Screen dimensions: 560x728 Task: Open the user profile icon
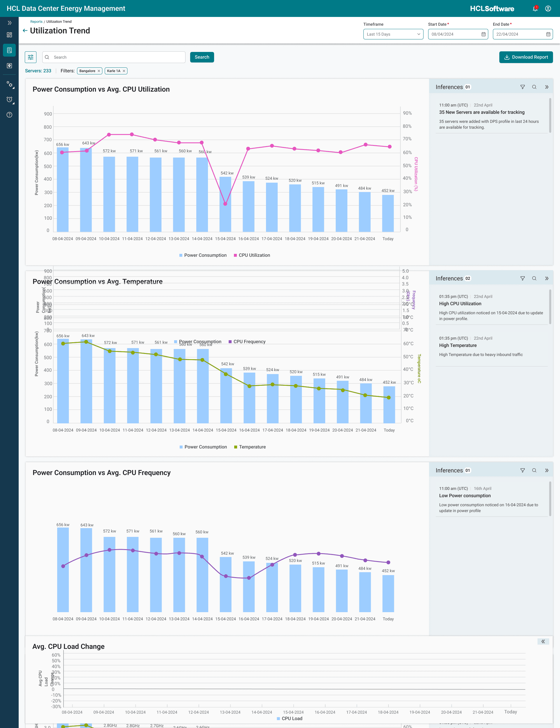pos(548,8)
